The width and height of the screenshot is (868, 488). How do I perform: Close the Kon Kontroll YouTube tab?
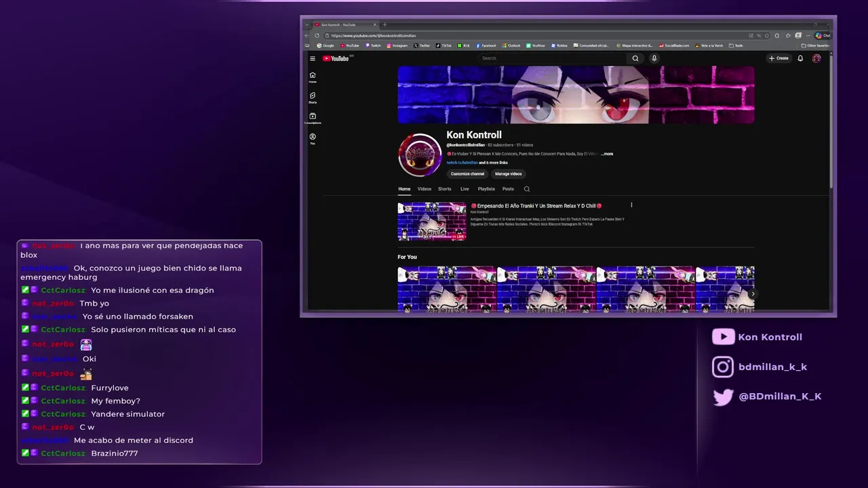tap(374, 24)
